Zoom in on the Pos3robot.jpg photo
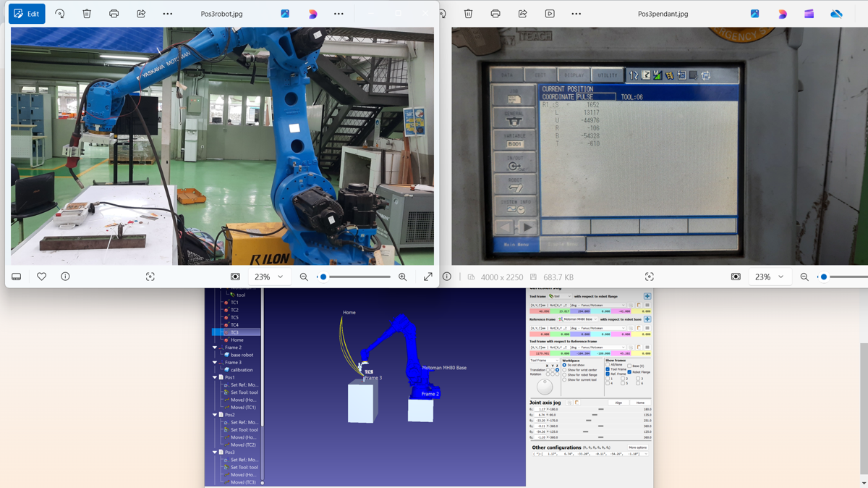The image size is (868, 488). click(x=403, y=277)
